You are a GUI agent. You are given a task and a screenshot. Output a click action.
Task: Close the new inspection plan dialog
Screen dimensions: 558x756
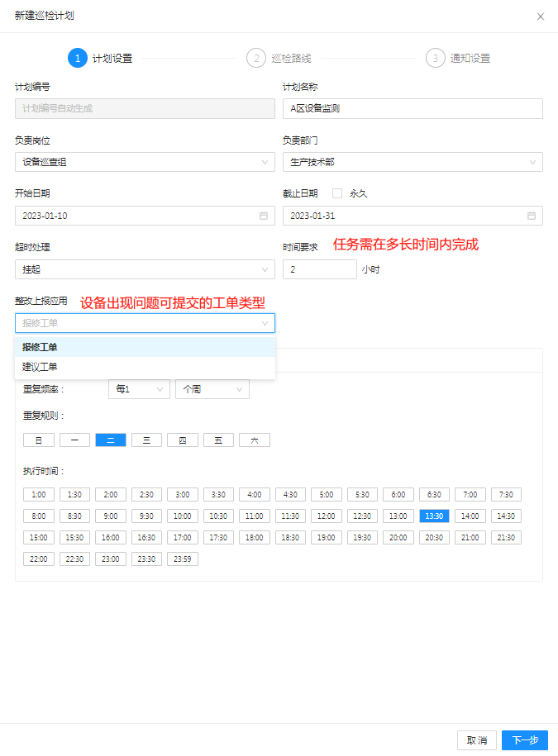click(x=541, y=17)
